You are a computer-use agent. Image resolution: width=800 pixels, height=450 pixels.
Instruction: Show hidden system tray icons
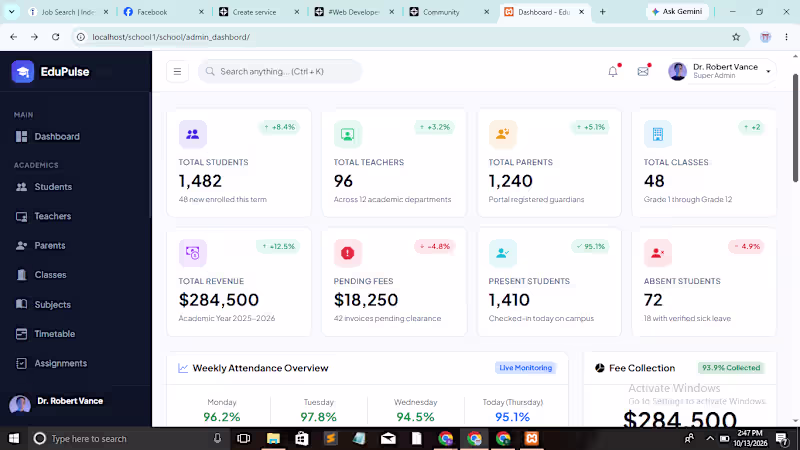[710, 438]
